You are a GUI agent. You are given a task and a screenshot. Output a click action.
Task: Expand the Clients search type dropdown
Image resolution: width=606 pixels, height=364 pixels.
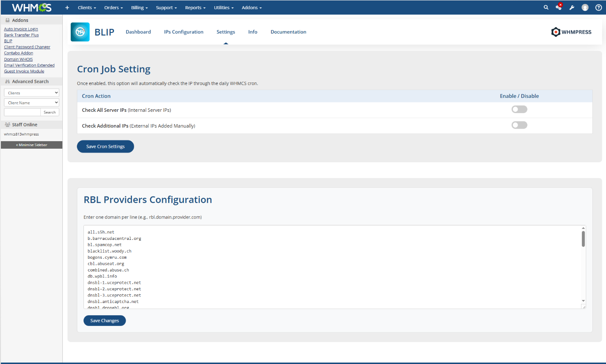[x=32, y=93]
